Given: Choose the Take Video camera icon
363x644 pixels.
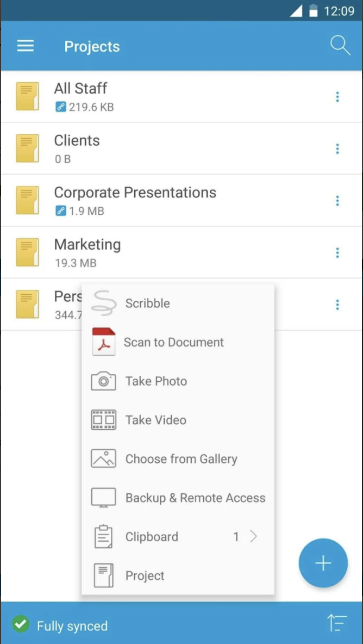Looking at the screenshot, I should [x=103, y=419].
